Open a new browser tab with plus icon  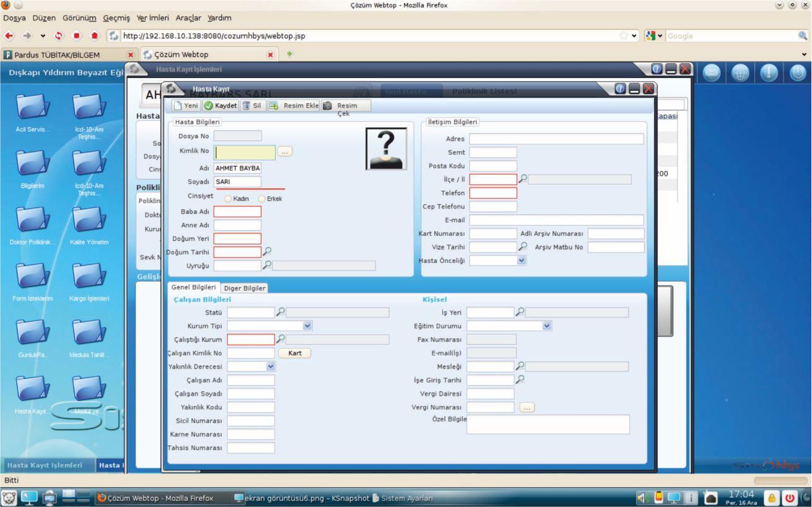288,54
